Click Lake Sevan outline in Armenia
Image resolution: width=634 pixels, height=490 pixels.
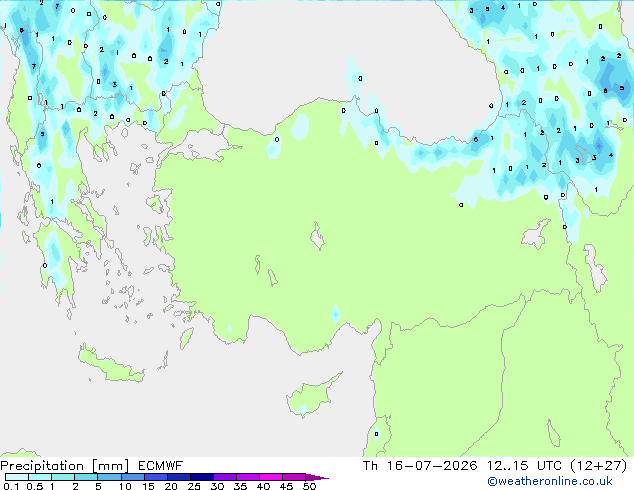(585, 153)
